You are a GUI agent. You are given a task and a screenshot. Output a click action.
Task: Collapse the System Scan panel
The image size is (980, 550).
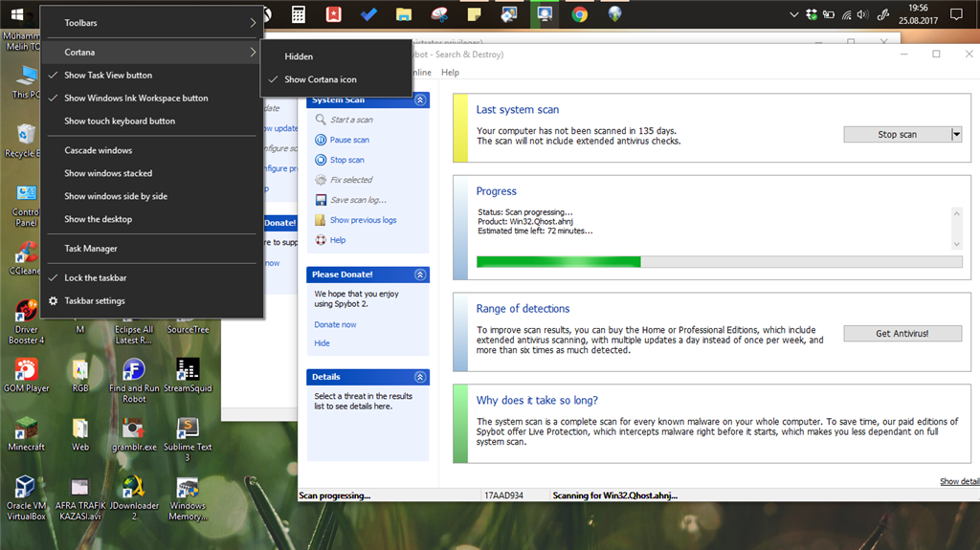tap(421, 100)
